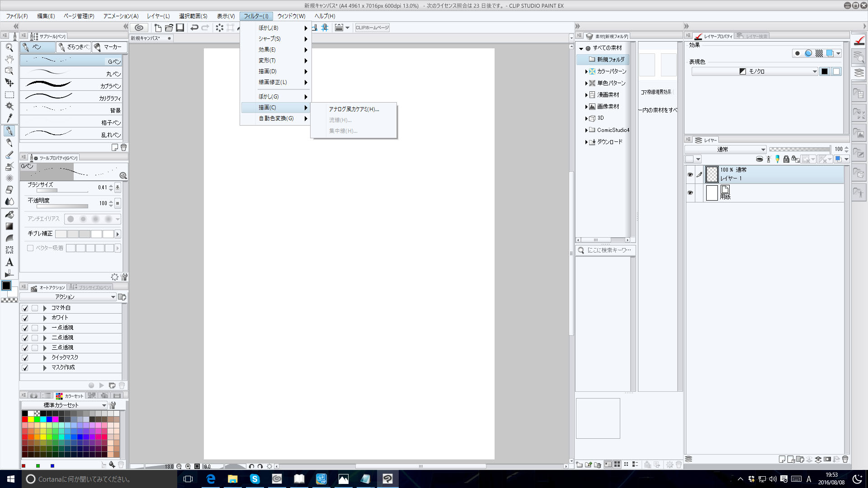
Task: Select the text tool (A)
Action: tap(9, 262)
